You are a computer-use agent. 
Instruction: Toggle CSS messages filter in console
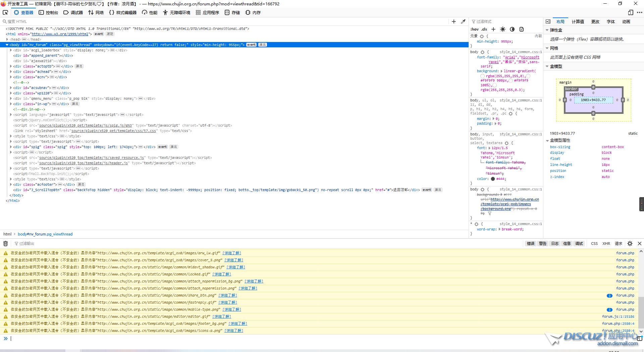pos(594,244)
